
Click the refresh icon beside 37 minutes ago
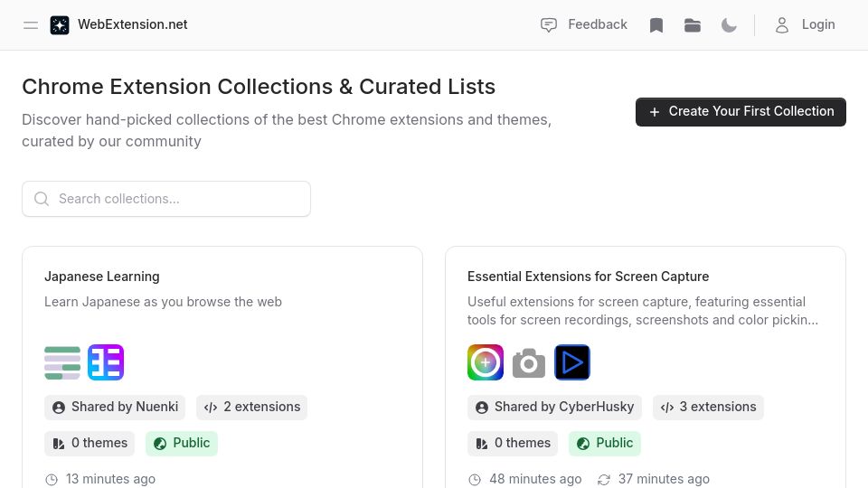(x=604, y=480)
